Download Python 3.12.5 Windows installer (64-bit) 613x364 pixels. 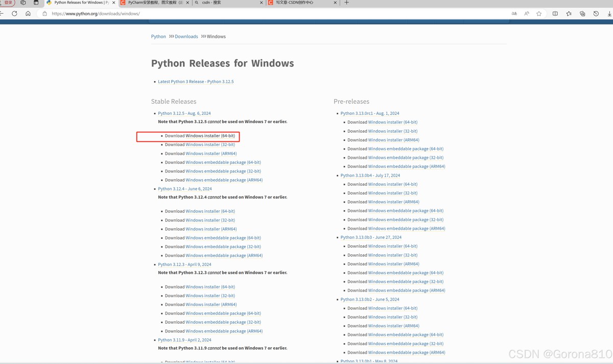coord(210,136)
